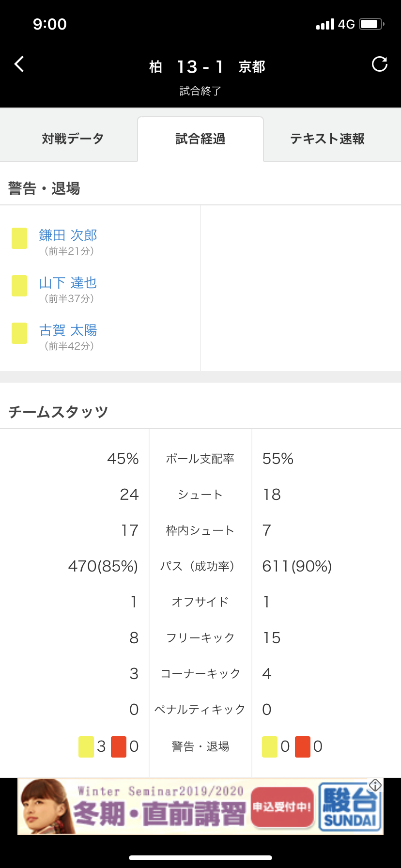Tap the back arrow in header
The image size is (401, 868).
click(19, 64)
